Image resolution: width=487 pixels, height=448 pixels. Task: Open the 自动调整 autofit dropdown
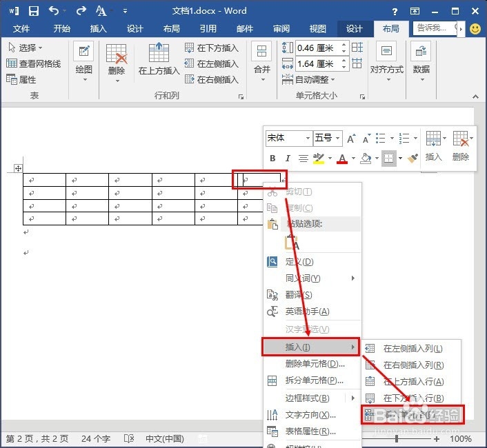click(309, 80)
